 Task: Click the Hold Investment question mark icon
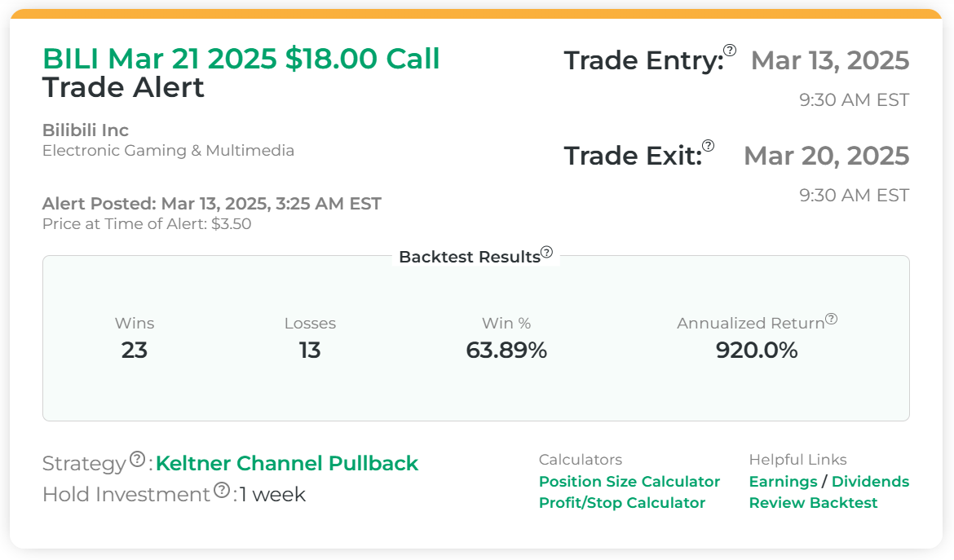pos(222,491)
